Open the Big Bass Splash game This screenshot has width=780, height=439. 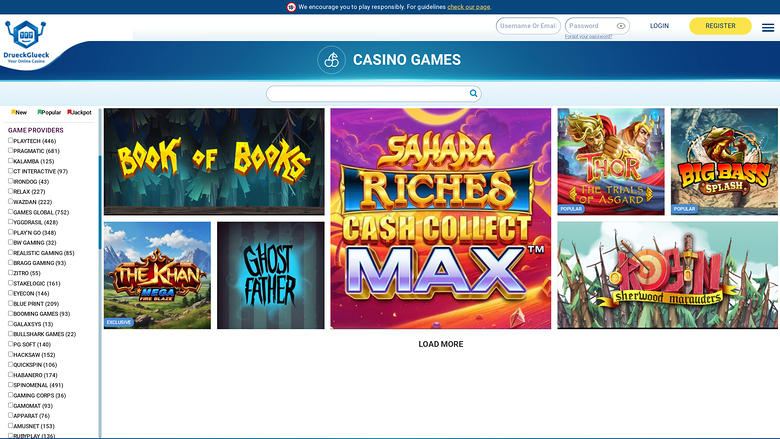[724, 162]
